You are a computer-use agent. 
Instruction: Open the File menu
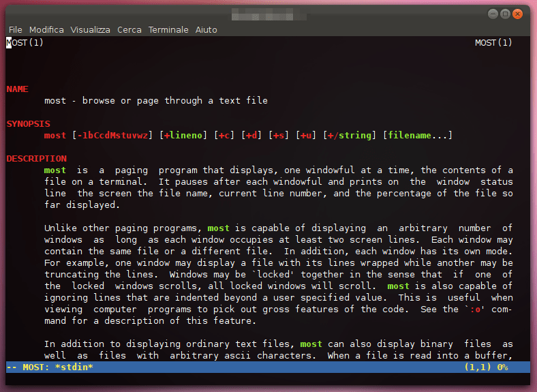tap(16, 30)
